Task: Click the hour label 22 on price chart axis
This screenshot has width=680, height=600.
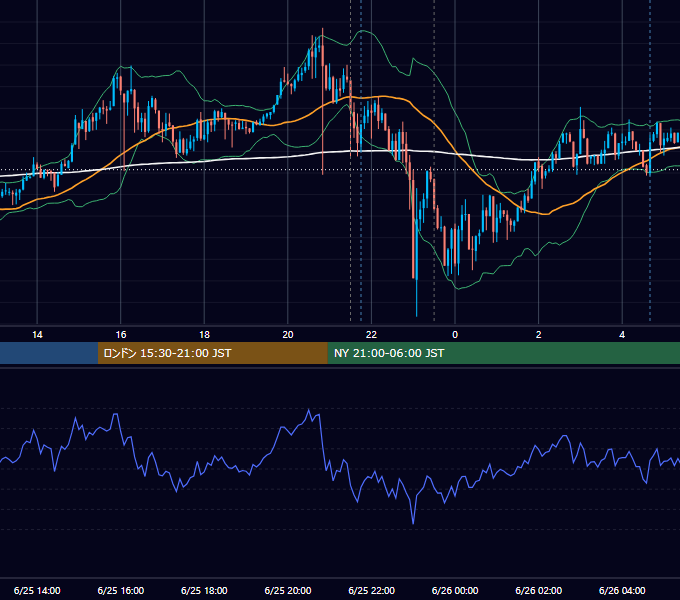Action: click(372, 335)
